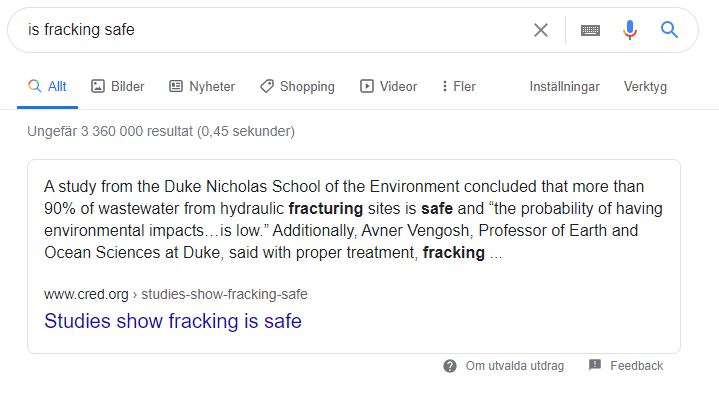Open the on-screen keyboard input tool
The image size is (719, 402).
point(590,30)
